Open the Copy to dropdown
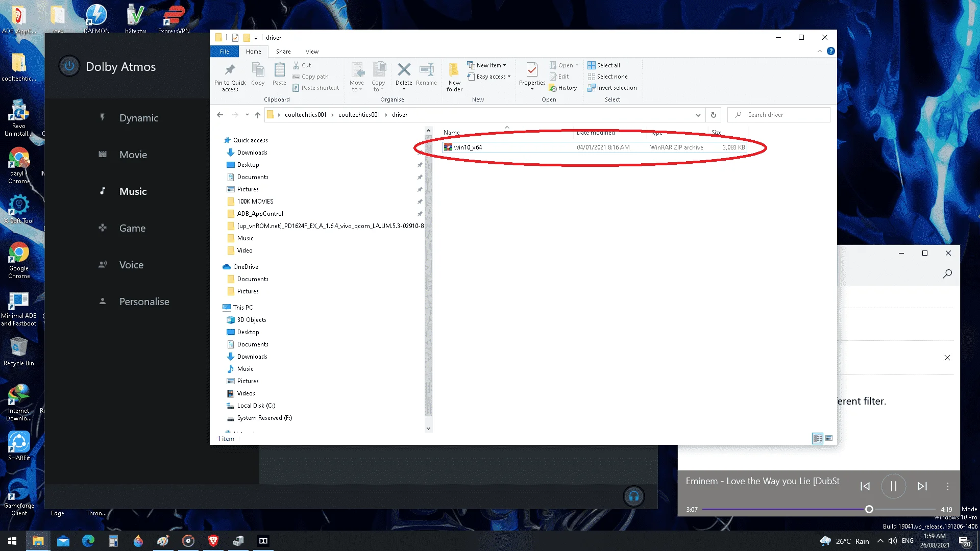The image size is (980, 551). (x=379, y=77)
